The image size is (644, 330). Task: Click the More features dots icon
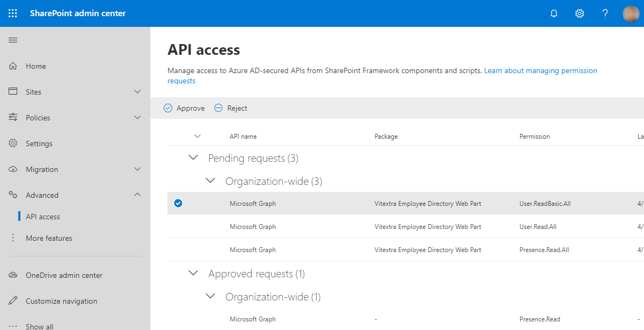[x=13, y=238]
